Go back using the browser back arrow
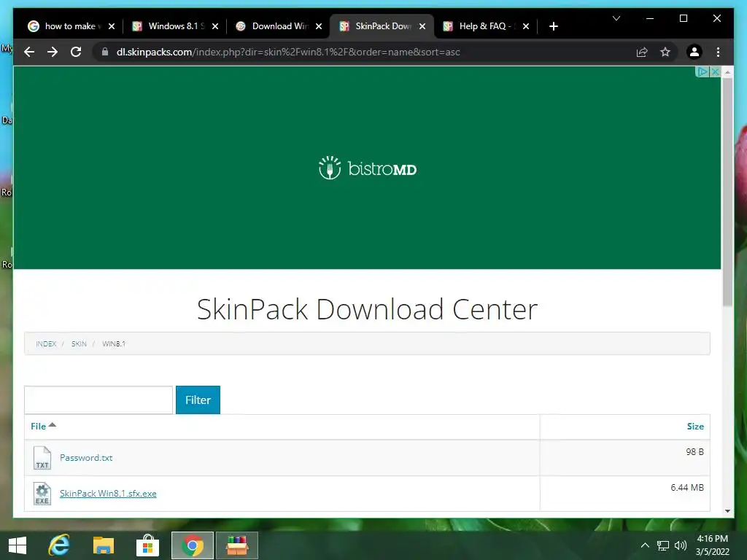Viewport: 747px width, 560px height. (29, 52)
